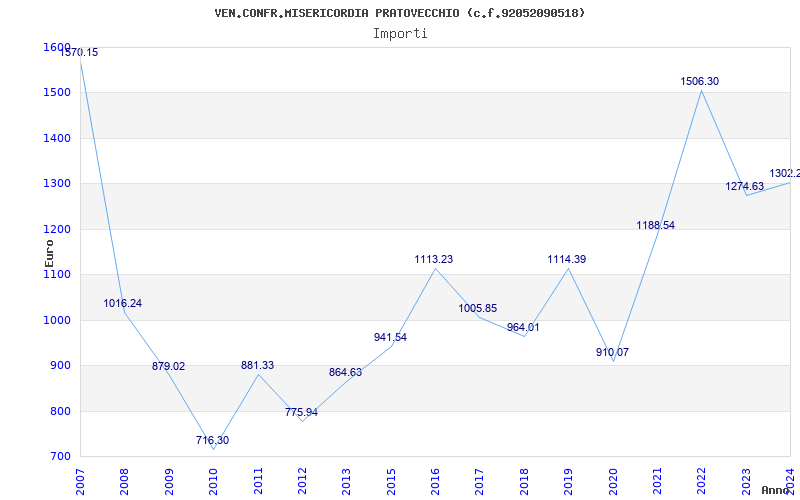Select the 1506.30 peak label
Screen dimensions: 800x500
click(x=699, y=81)
